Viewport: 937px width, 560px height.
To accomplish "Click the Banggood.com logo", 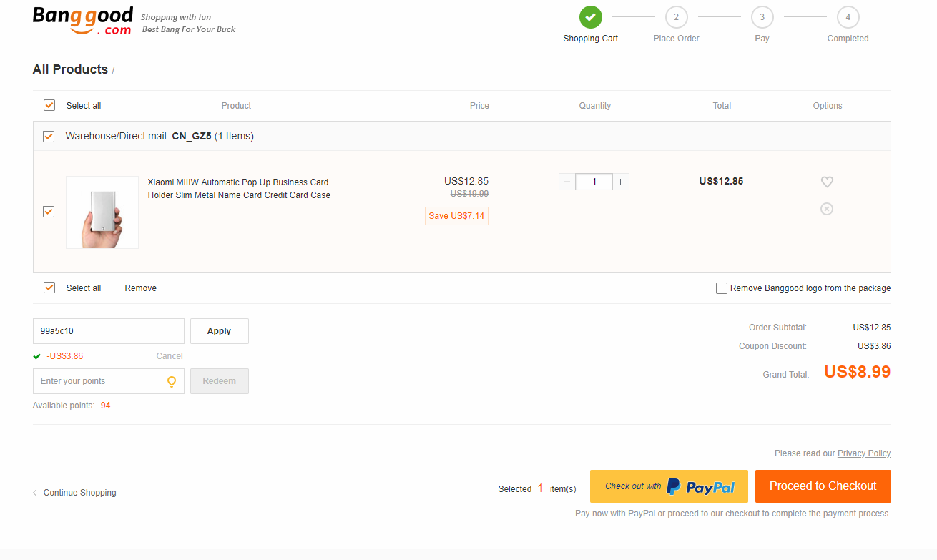I will click(x=83, y=20).
